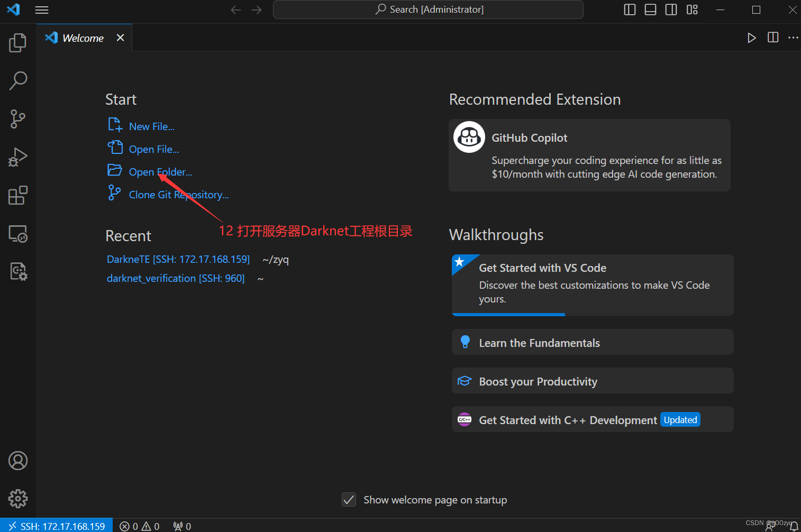Open the Manage gear icon
801x532 pixels.
(18, 499)
